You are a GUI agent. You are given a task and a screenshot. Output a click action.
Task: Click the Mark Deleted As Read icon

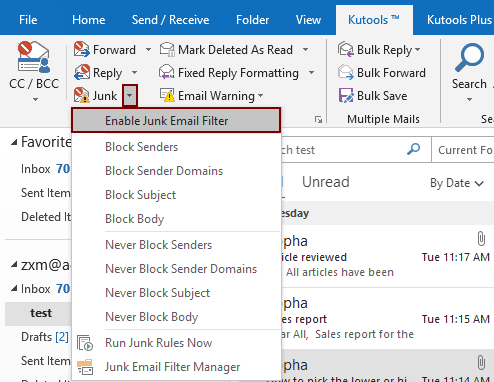(x=167, y=49)
